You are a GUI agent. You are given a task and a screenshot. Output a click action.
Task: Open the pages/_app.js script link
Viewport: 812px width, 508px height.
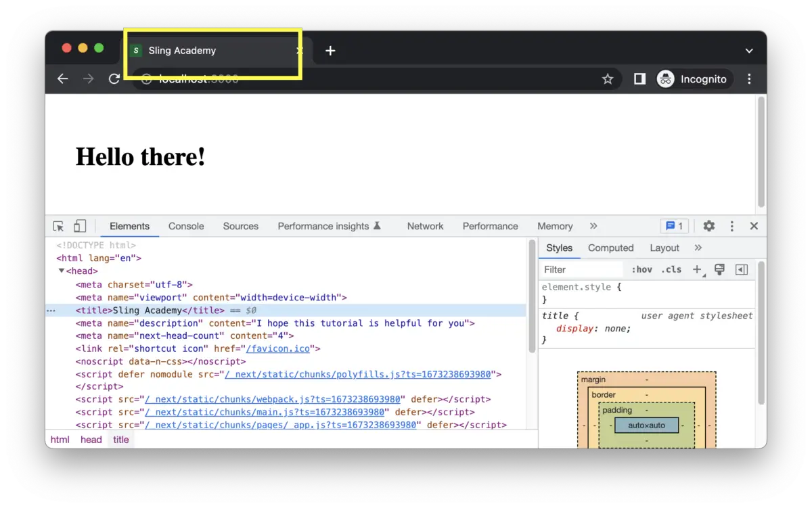281,425
